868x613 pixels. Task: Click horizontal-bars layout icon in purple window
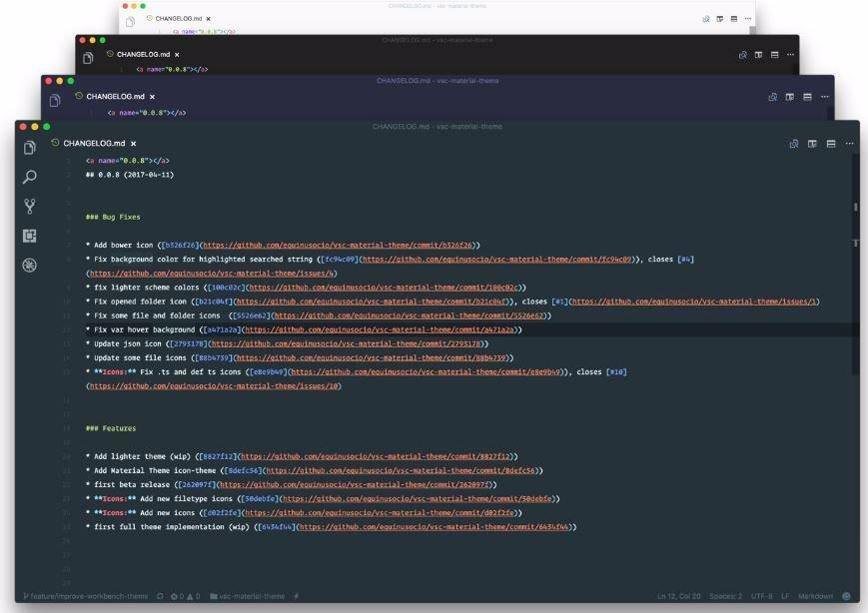pos(808,97)
